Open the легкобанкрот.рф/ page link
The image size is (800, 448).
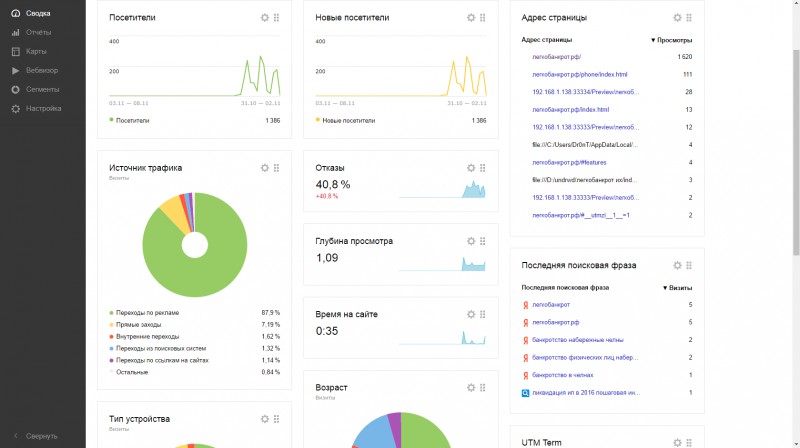556,57
